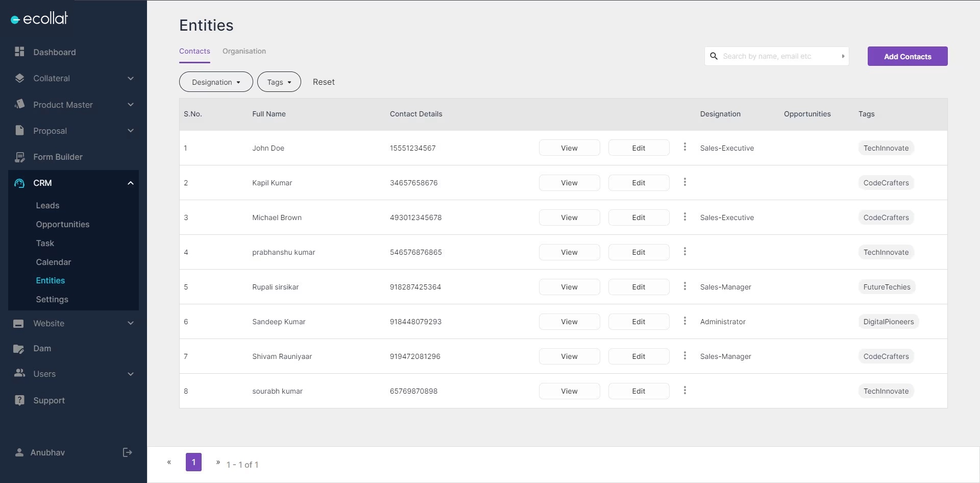The width and height of the screenshot is (980, 483).
Task: Click the logout icon next to Anubhav
Action: (x=127, y=452)
